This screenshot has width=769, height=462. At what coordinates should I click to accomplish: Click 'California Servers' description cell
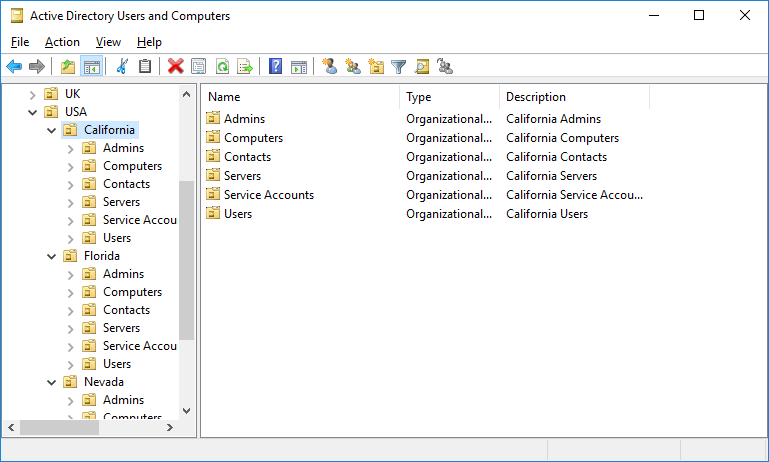tap(551, 176)
